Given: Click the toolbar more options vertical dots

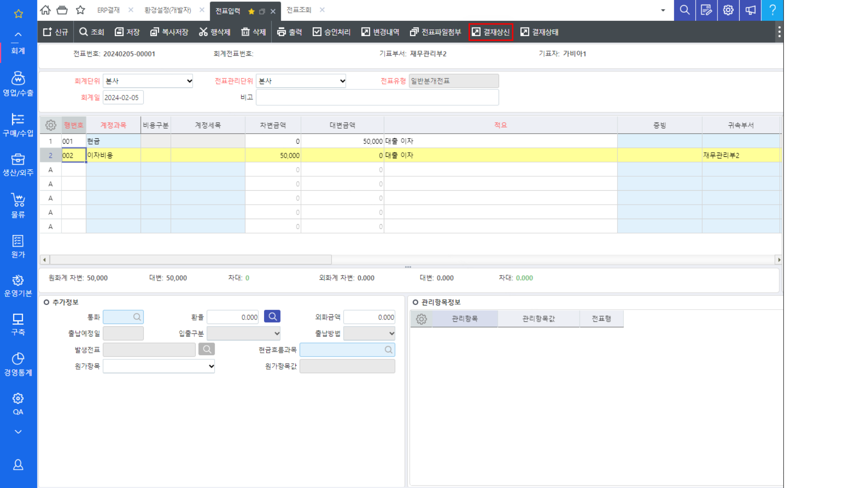Looking at the screenshot, I should coord(779,32).
